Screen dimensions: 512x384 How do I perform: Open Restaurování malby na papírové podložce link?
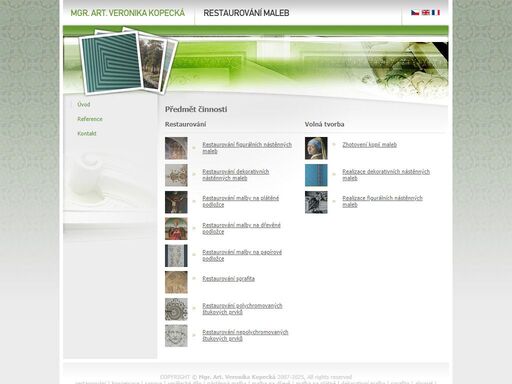[x=242, y=255]
